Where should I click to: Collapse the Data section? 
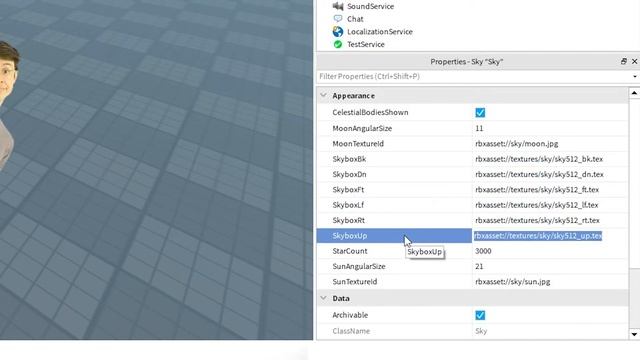point(324,298)
